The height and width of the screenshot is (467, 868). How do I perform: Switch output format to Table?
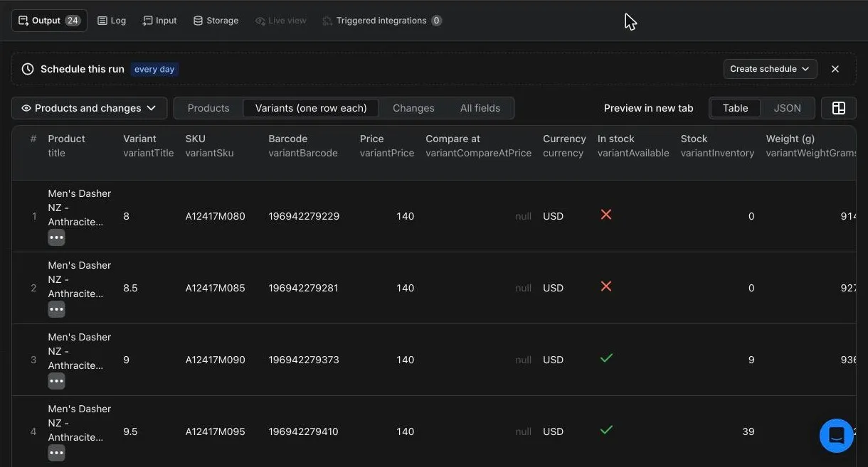pyautogui.click(x=735, y=108)
